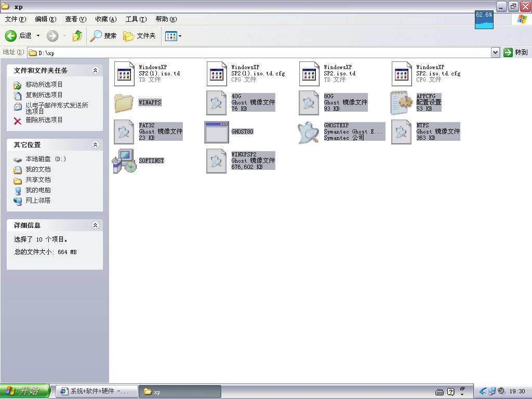The height and width of the screenshot is (399, 532).
Task: Click the Up one level folder icon
Action: pyautogui.click(x=77, y=36)
